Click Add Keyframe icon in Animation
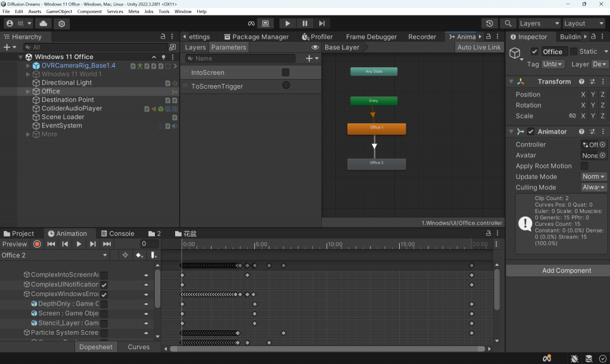 139,255
